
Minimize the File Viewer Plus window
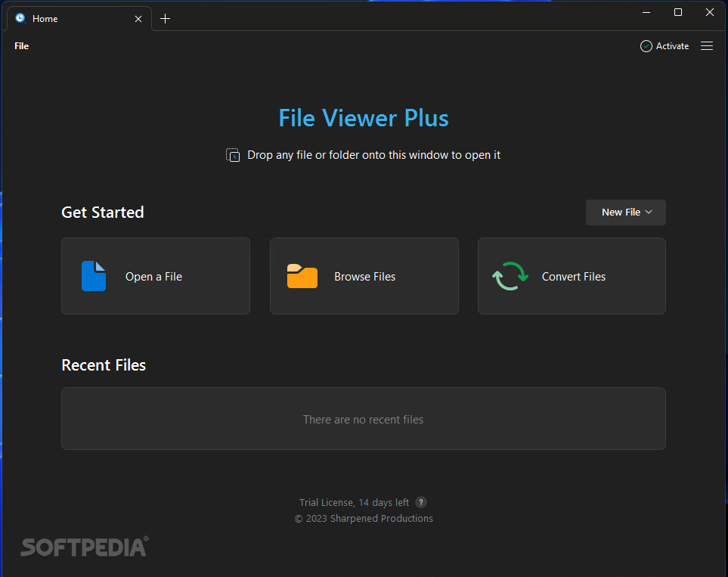coord(646,13)
